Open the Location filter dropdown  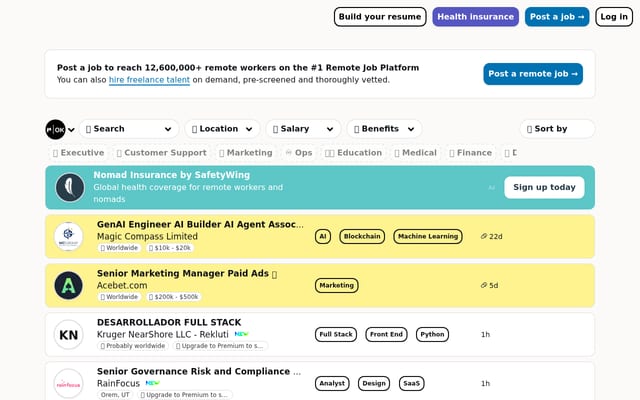pos(222,129)
